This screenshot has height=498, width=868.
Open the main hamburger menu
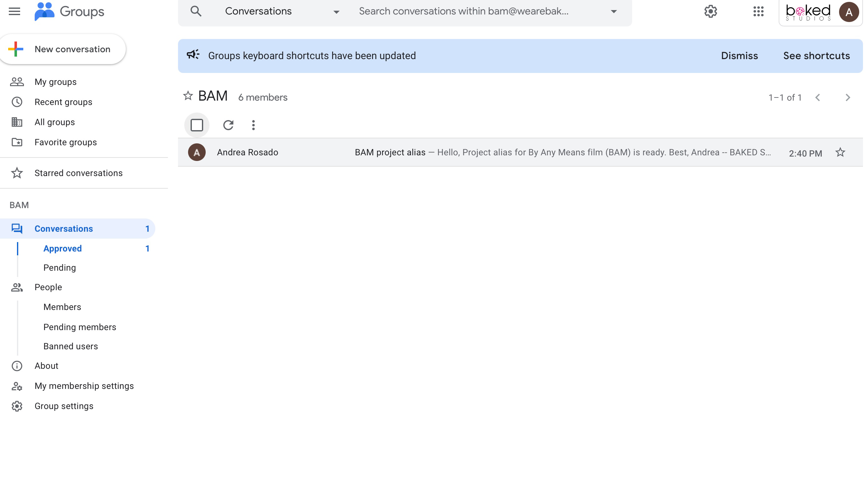pos(14,12)
